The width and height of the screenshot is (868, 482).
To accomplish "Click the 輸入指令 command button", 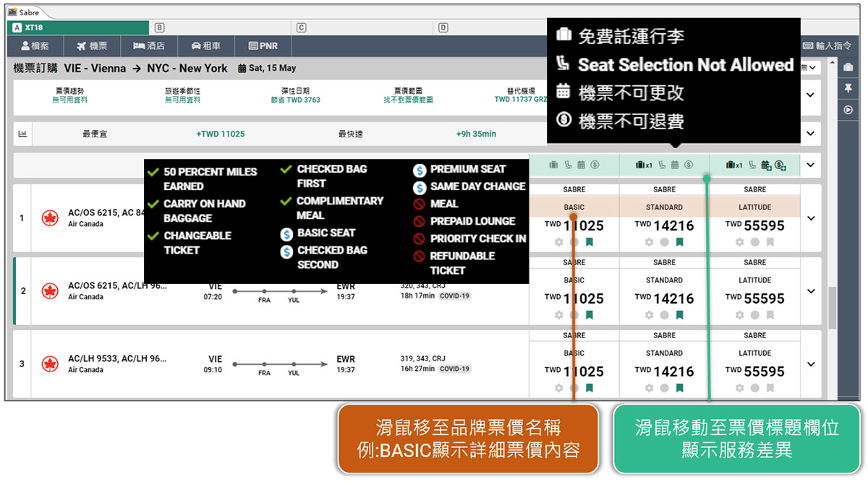I will coord(827,46).
